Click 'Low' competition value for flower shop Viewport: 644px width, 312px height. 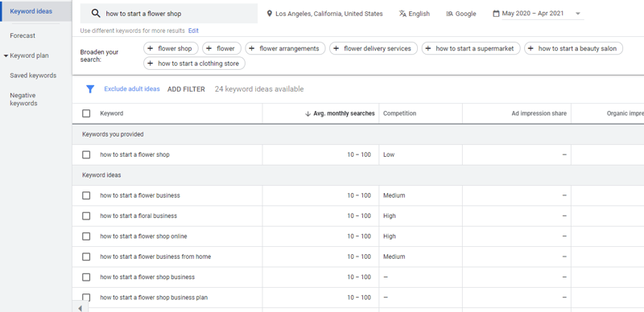389,154
